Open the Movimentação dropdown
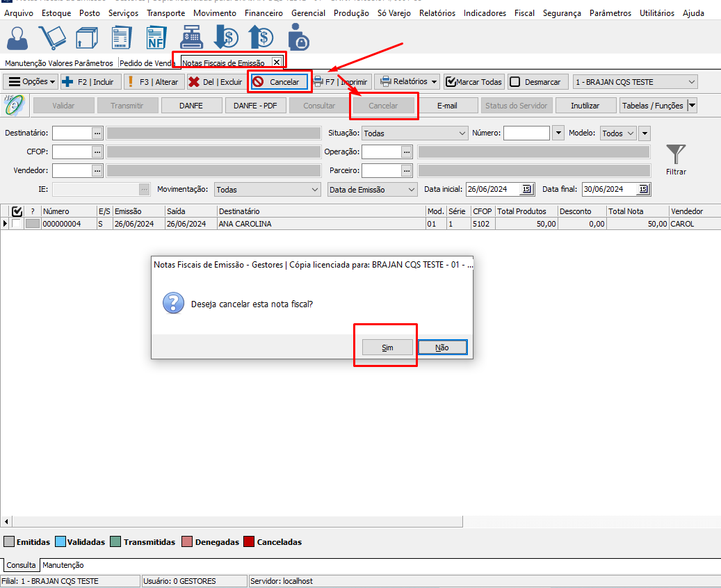 (x=266, y=189)
